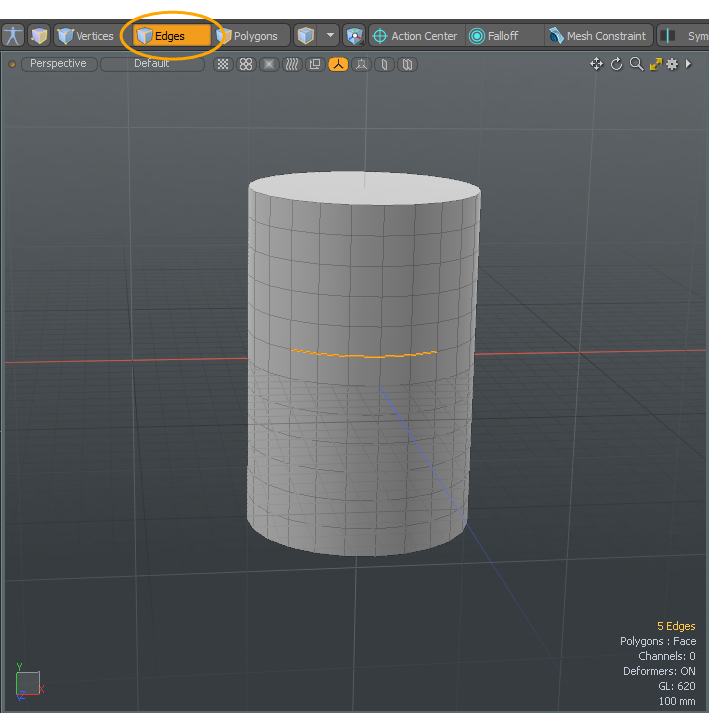Open the Default shading style dropdown
The width and height of the screenshot is (709, 713).
pos(152,64)
